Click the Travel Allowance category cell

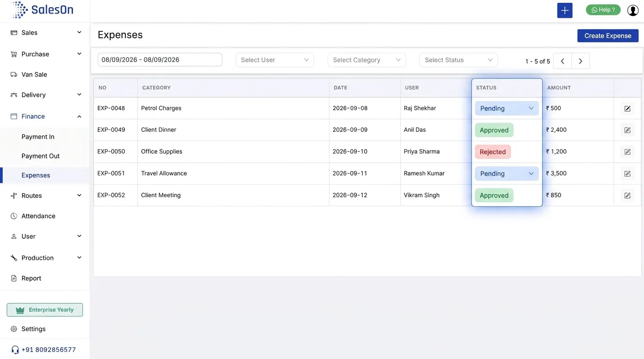(x=233, y=173)
